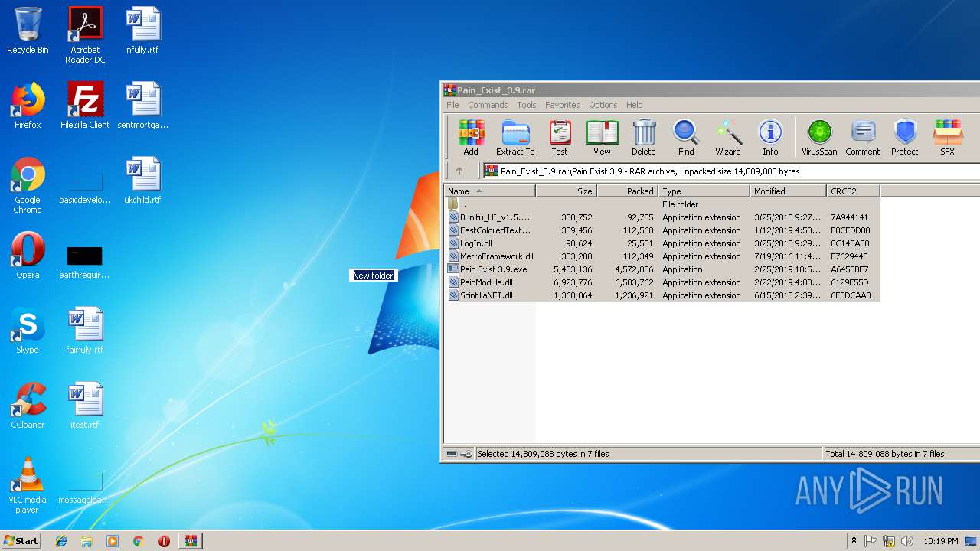The image size is (980, 551).
Task: Click the SFX toolbar icon
Action: (x=948, y=138)
